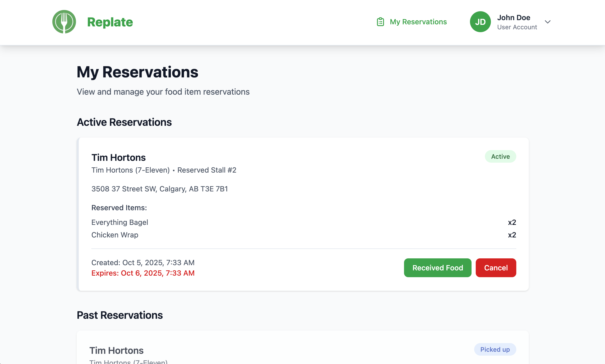Image resolution: width=605 pixels, height=364 pixels.
Task: Click the User Account subtitle label
Action: [x=517, y=27]
